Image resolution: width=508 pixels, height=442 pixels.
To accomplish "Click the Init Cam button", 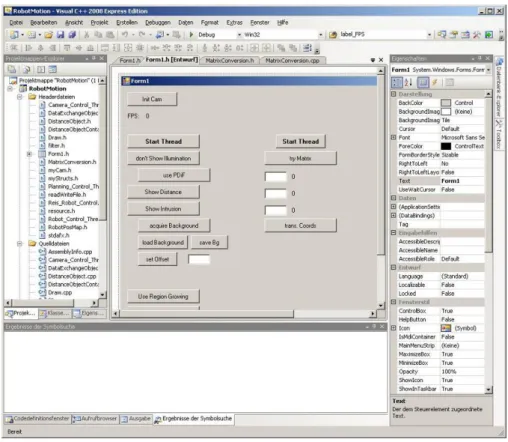I will click(152, 99).
